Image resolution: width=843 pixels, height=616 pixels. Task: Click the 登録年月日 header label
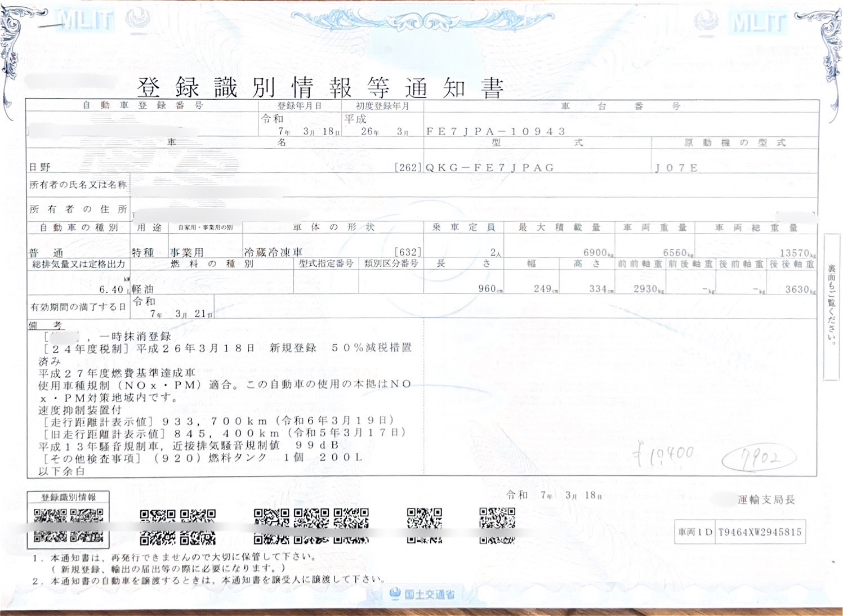(x=300, y=106)
